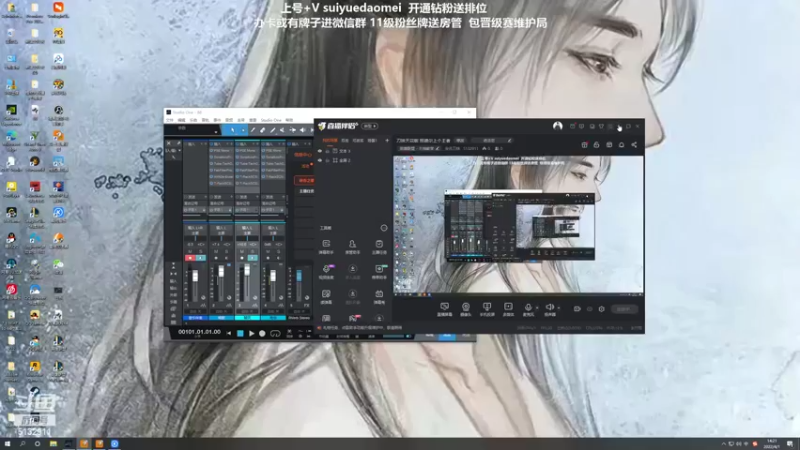The height and width of the screenshot is (450, 800).
Task: Expand first channel sends with plus
Action: click(x=205, y=197)
